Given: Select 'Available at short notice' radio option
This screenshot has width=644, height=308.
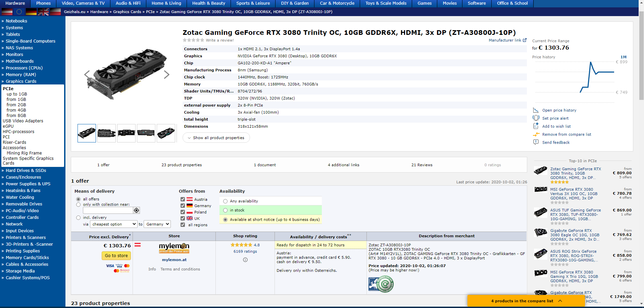Looking at the screenshot, I should pos(225,220).
